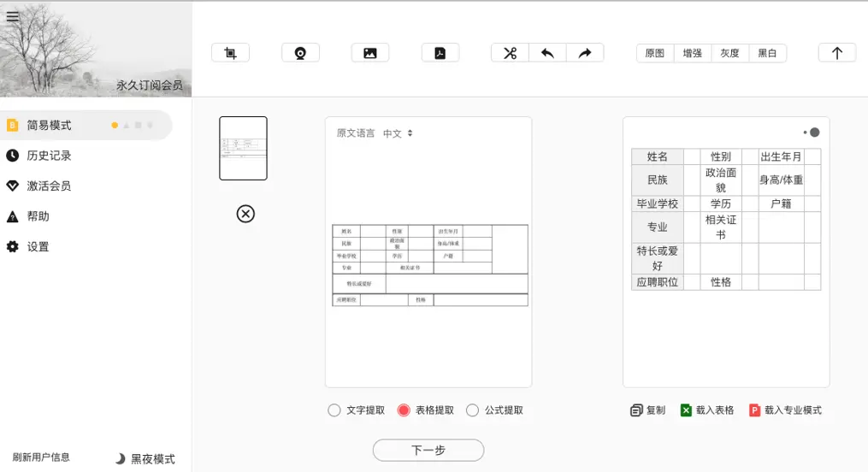
Task: Switch to the 增强 image mode tab
Action: [x=692, y=53]
